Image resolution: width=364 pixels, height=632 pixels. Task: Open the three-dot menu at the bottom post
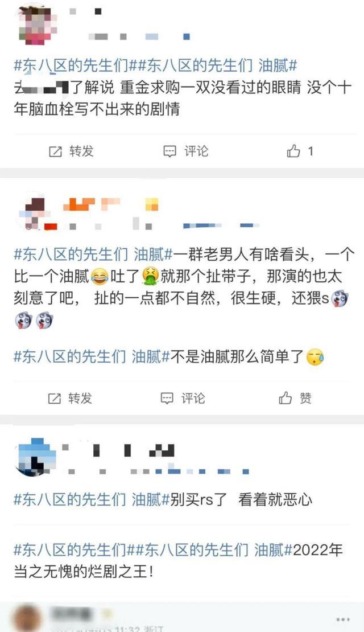coord(342,619)
